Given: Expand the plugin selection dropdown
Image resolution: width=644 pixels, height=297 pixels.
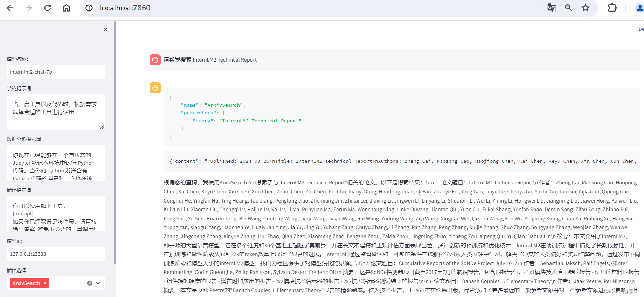Looking at the screenshot, I should point(98,283).
